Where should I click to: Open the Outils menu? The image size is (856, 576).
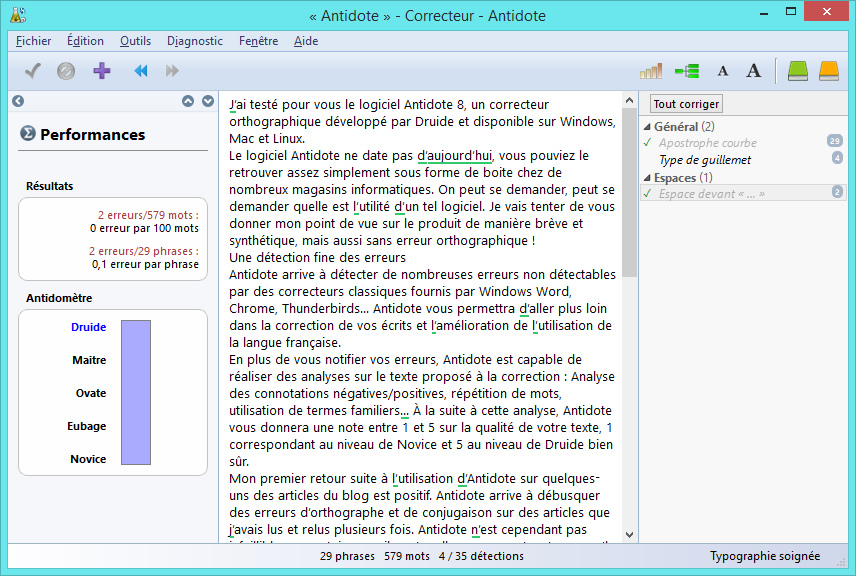click(135, 41)
